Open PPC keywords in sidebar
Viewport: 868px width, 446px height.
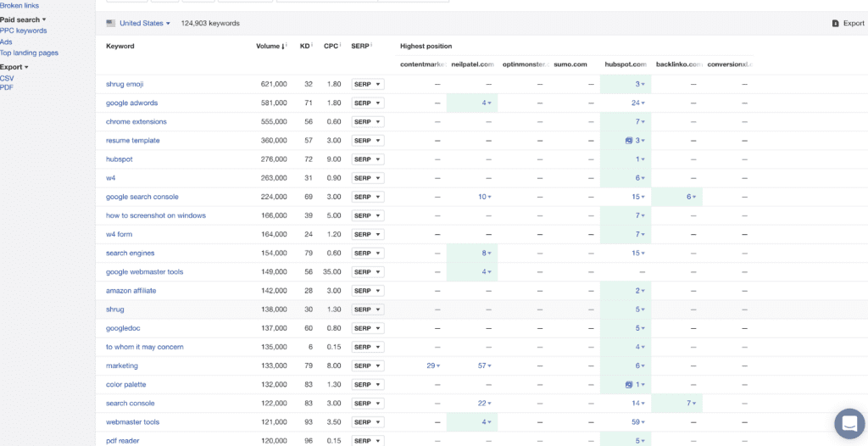pos(23,31)
